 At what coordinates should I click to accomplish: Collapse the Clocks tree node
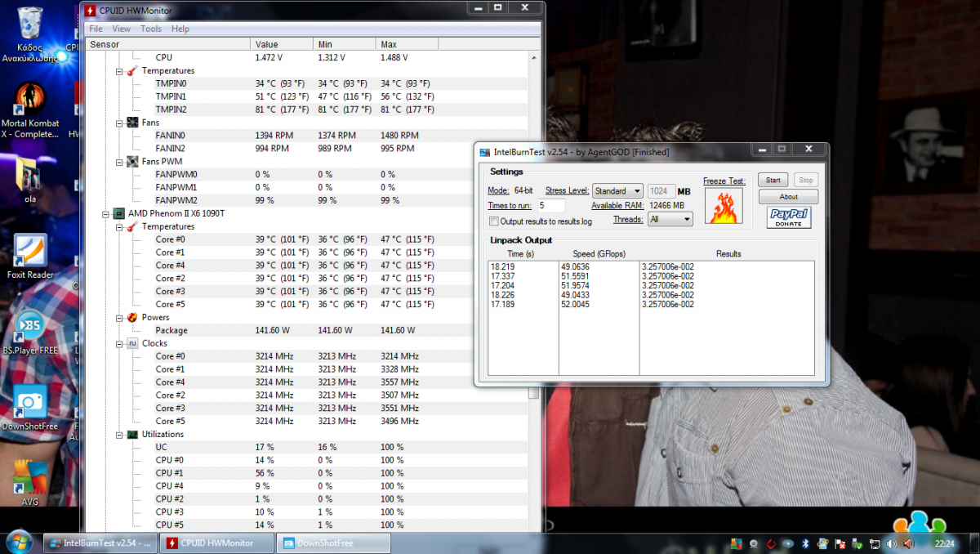point(119,343)
